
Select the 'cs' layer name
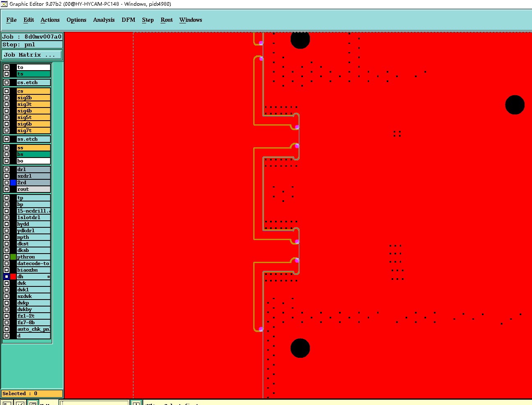pyautogui.click(x=34, y=91)
